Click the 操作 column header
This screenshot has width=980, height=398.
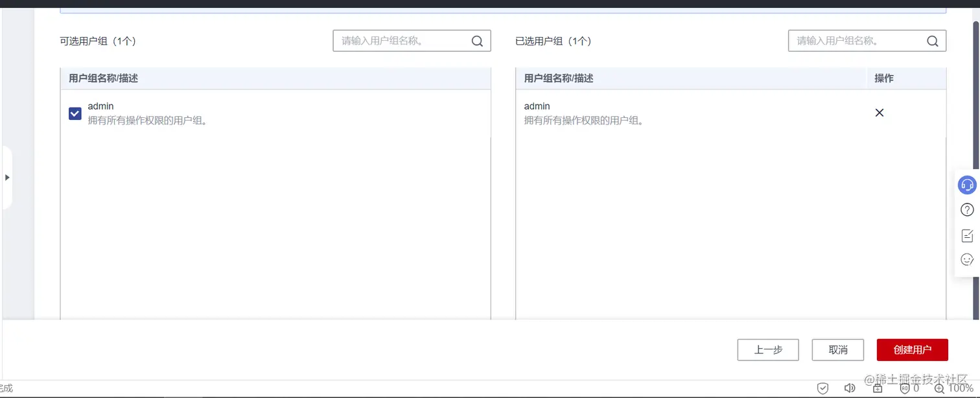[884, 78]
